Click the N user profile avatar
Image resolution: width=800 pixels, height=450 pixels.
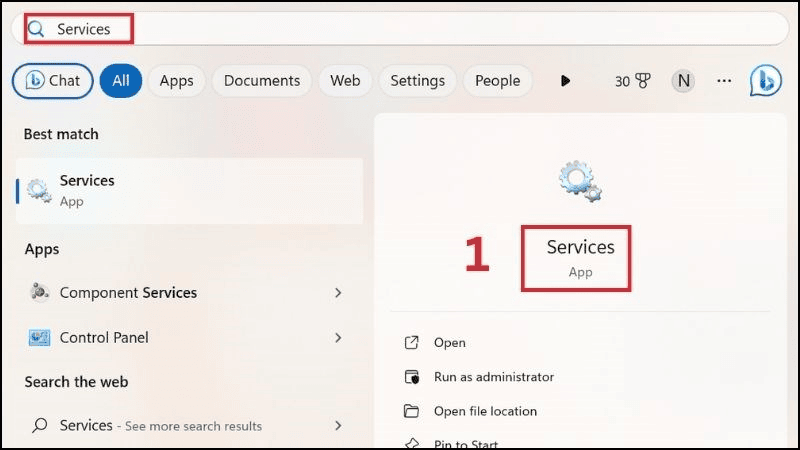(x=683, y=81)
